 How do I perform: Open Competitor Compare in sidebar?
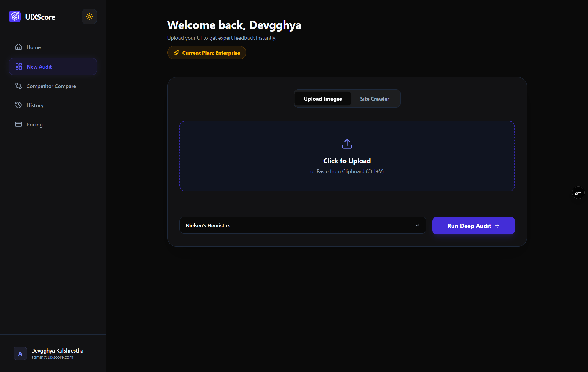tap(51, 86)
